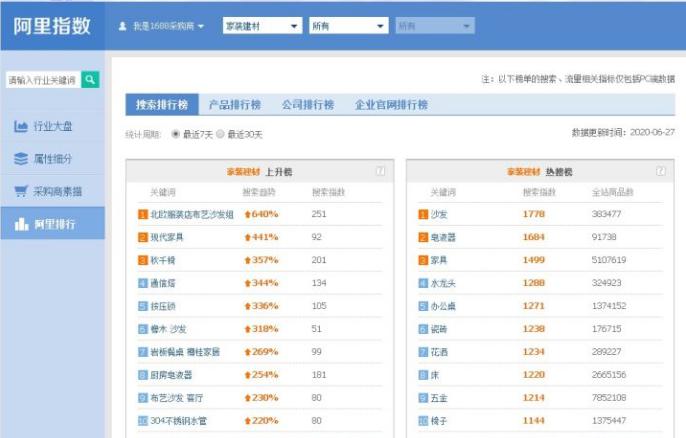Click the 阿里指数 logo
The image size is (686, 438).
[x=52, y=26]
